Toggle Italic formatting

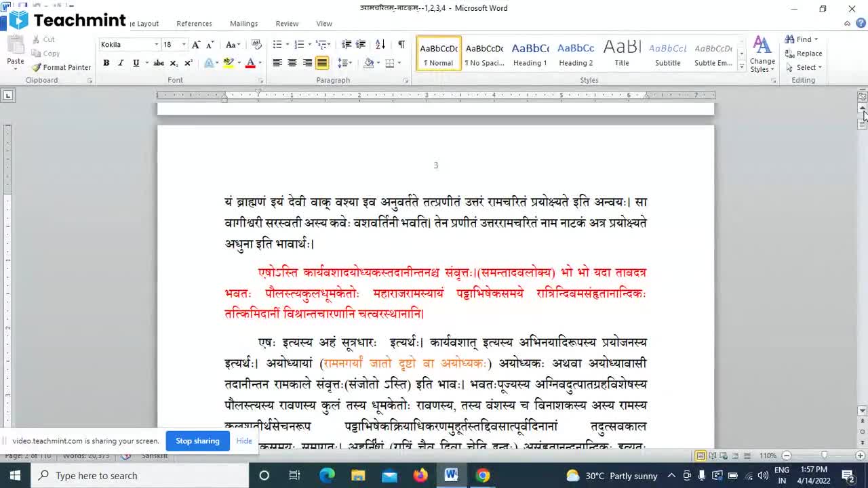point(121,63)
